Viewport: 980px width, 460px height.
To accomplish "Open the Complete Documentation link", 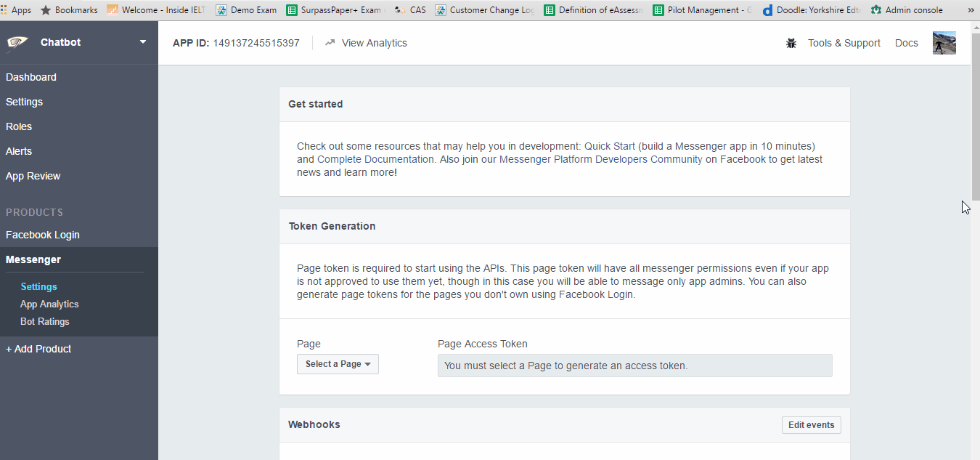I will pyautogui.click(x=376, y=159).
